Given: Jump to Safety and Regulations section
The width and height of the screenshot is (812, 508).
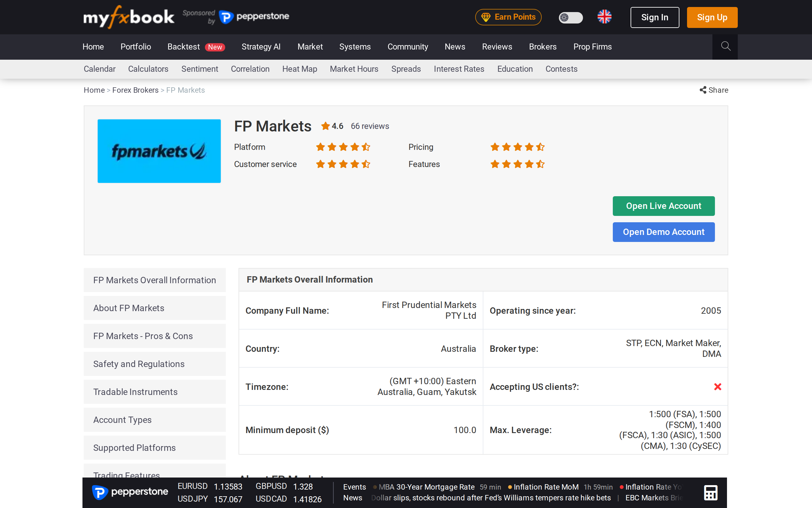Looking at the screenshot, I should coord(155,364).
